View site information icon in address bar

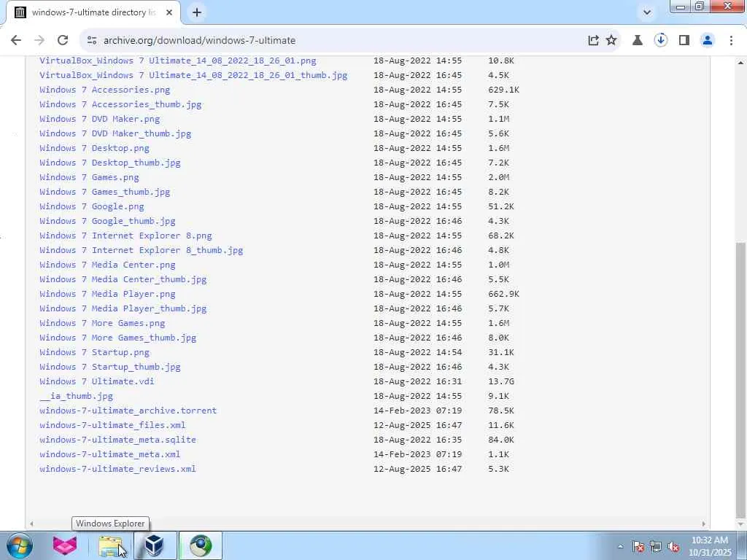tap(92, 41)
